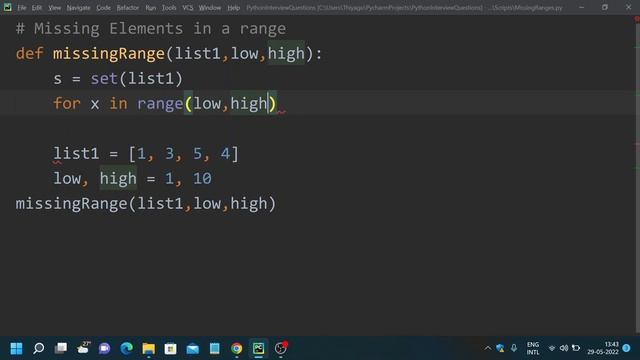Launch the Teams Chat taskbar icon
Screen dimensions: 640x360
coord(104,348)
